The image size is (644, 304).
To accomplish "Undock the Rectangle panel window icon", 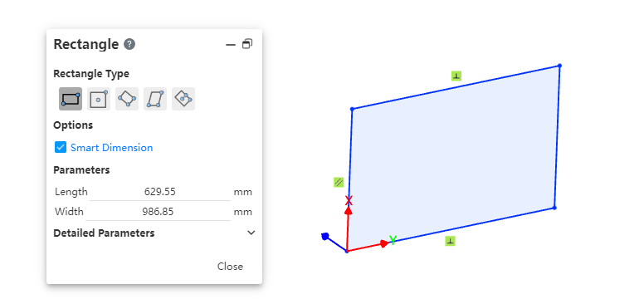I will [x=247, y=43].
